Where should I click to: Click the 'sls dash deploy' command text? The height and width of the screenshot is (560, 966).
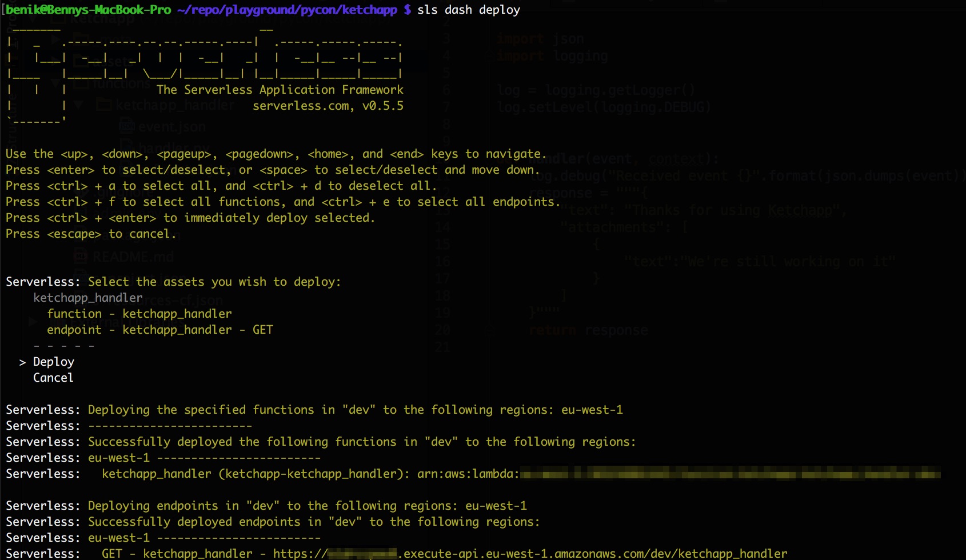[x=469, y=10]
